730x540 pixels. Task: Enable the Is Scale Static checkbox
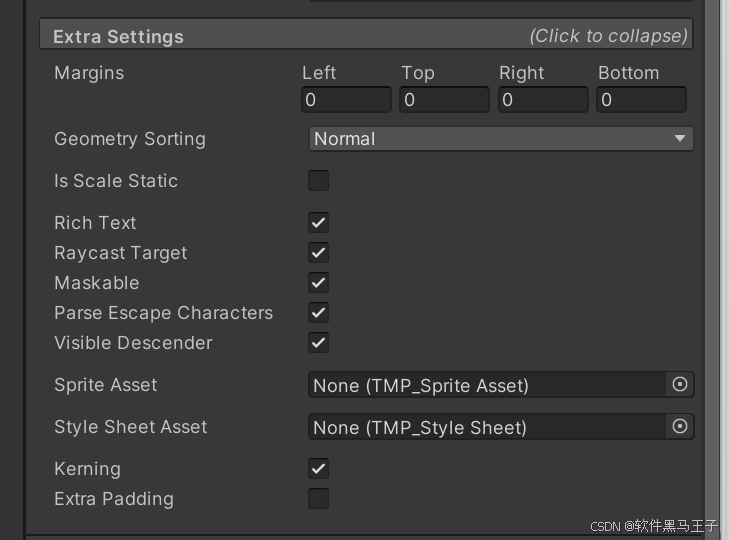(x=318, y=181)
